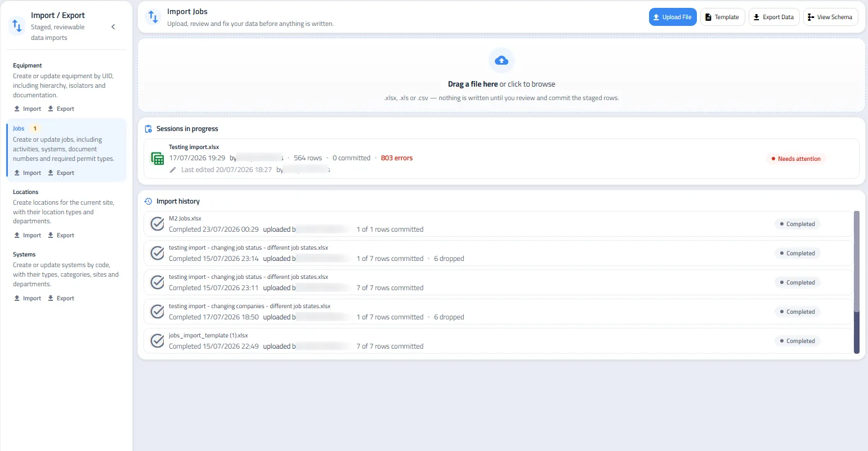The image size is (868, 451).
Task: Click Export under Locations
Action: [61, 235]
